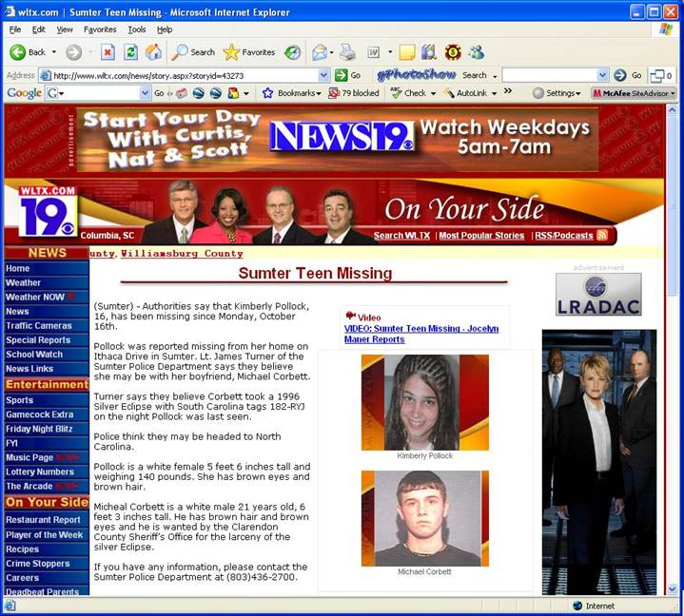
Task: Open the File menu
Action: coord(15,29)
